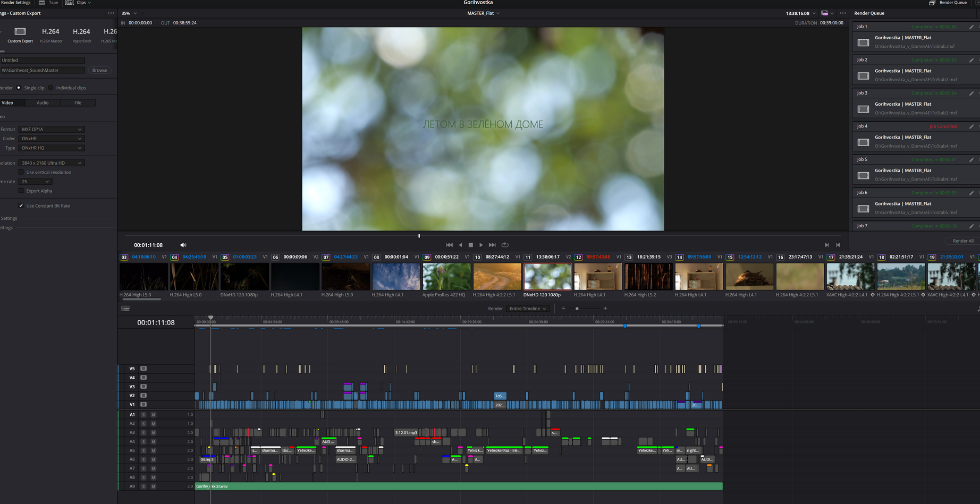Select Job 2 in Render Queue
Image resolution: width=980 pixels, height=504 pixels.
click(x=915, y=70)
